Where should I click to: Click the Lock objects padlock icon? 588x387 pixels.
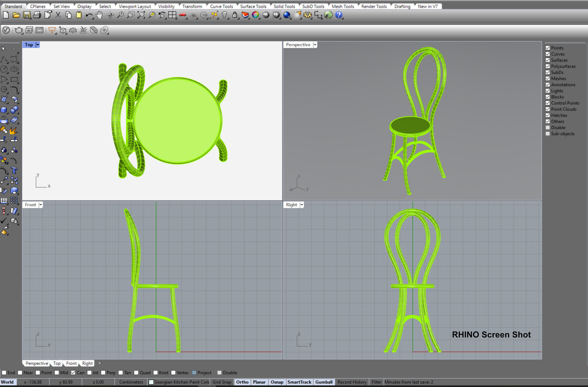[235, 15]
